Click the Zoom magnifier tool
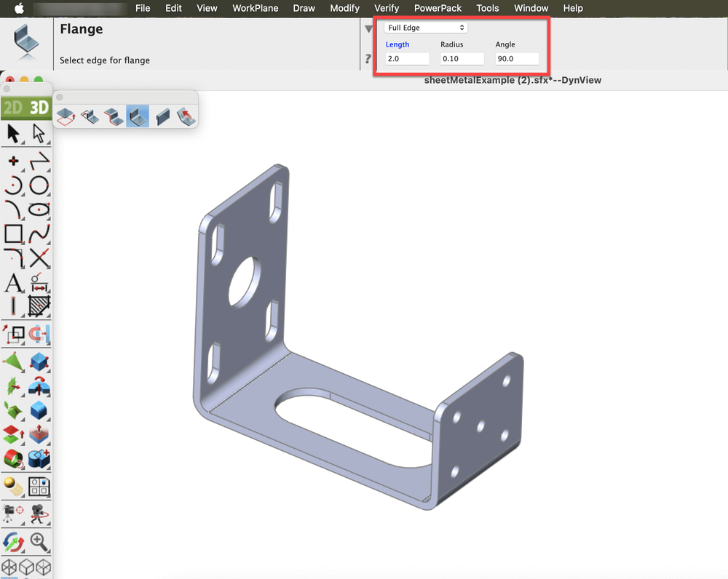The height and width of the screenshot is (579, 728). tap(39, 541)
